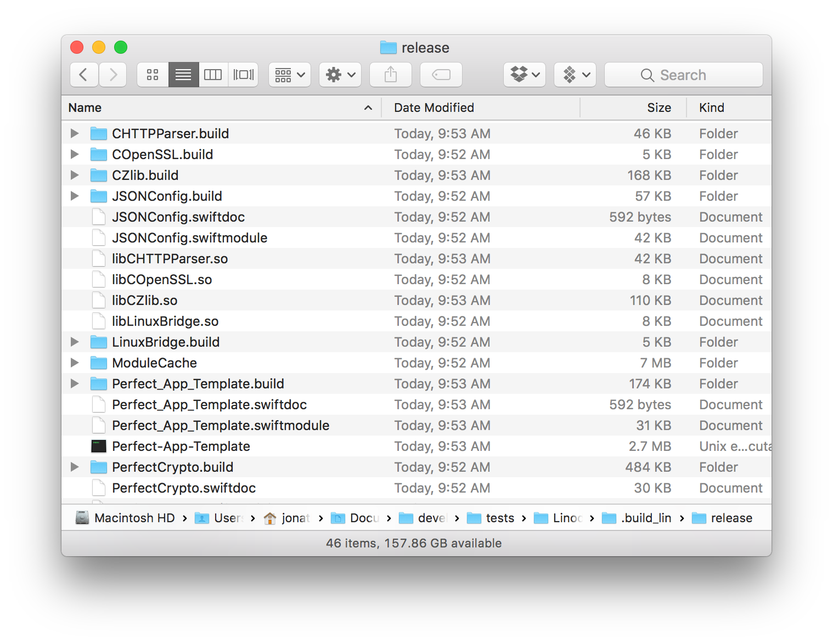Click the release folder icon in title bar
This screenshot has height=644, width=833.
click(389, 48)
